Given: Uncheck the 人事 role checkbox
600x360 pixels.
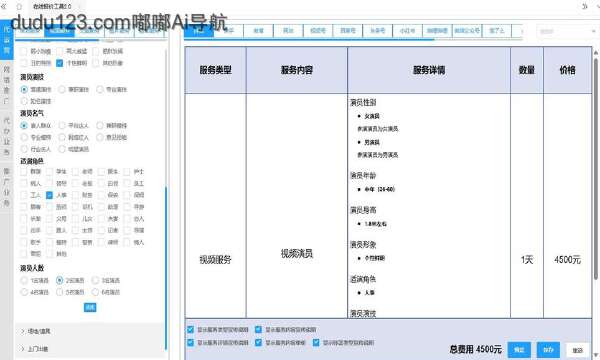Looking at the screenshot, I should tap(49, 195).
